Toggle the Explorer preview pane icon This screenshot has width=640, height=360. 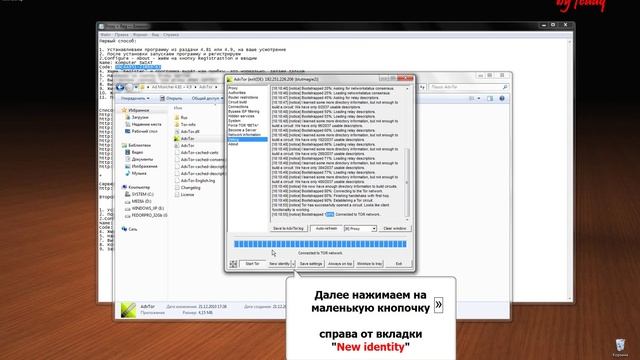click(490, 98)
